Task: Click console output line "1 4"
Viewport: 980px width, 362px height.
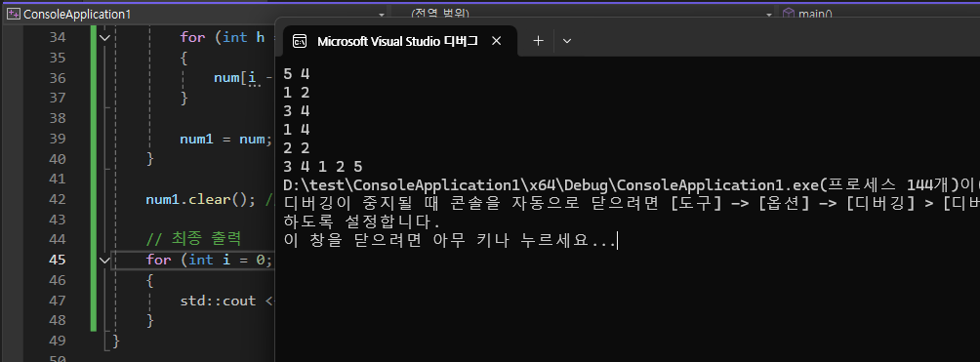Action: point(297,130)
